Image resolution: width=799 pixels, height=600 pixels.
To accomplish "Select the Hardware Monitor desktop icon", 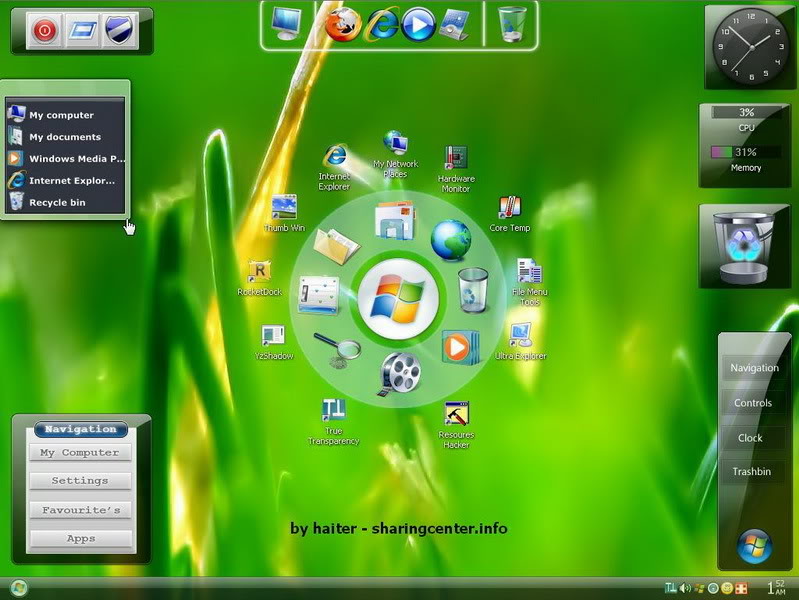I will click(x=456, y=169).
